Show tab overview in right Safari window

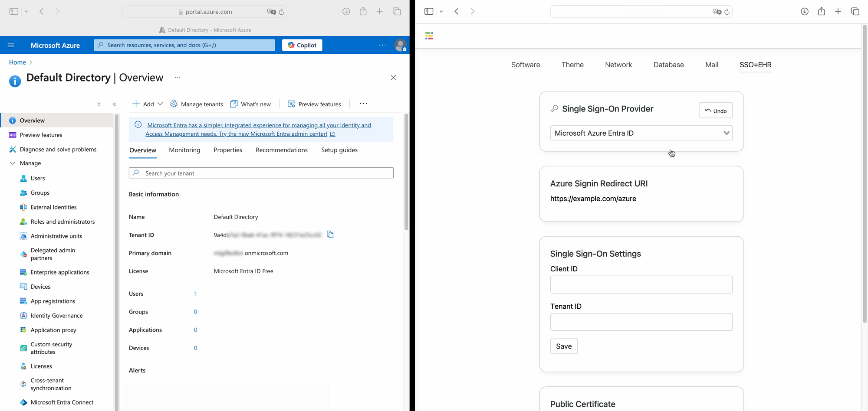click(x=855, y=11)
